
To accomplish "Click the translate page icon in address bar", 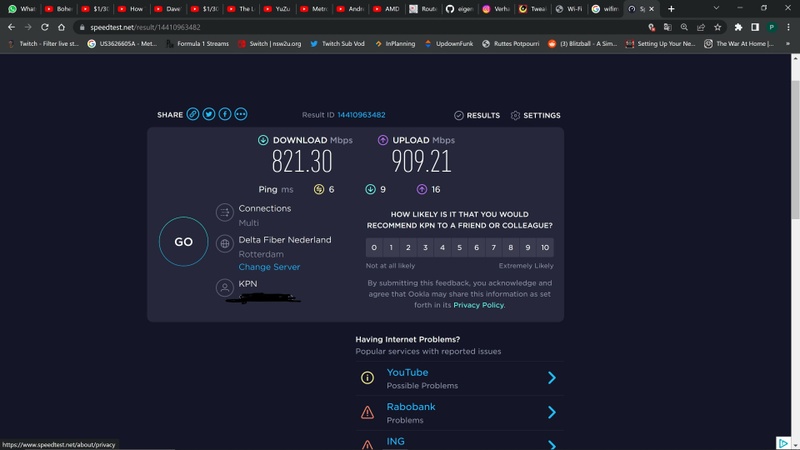I will pos(667,27).
